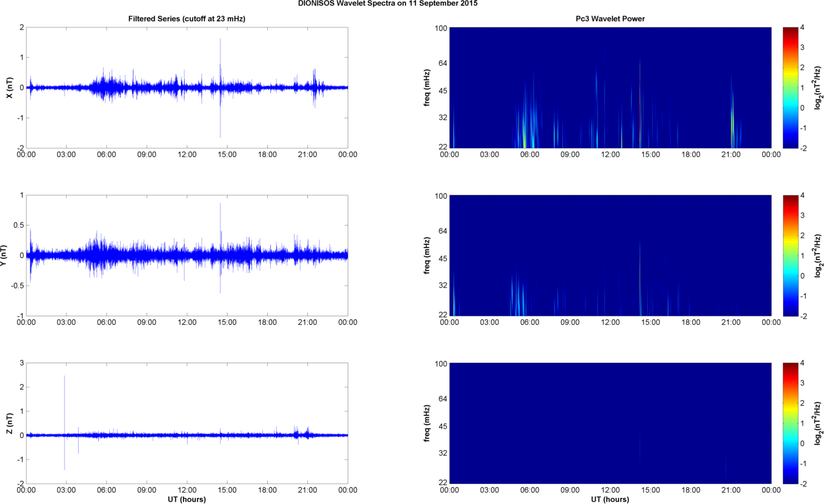Select the Y component filtered series plot

(187, 255)
